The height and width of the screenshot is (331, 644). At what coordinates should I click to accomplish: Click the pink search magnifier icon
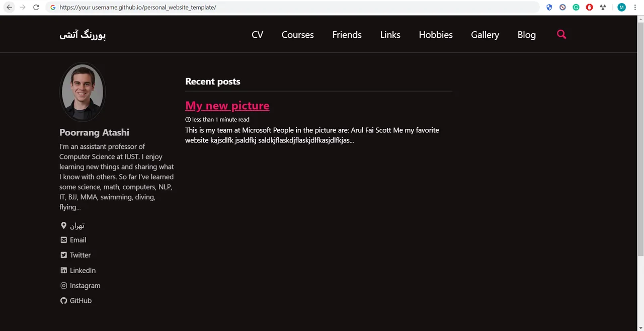click(561, 34)
